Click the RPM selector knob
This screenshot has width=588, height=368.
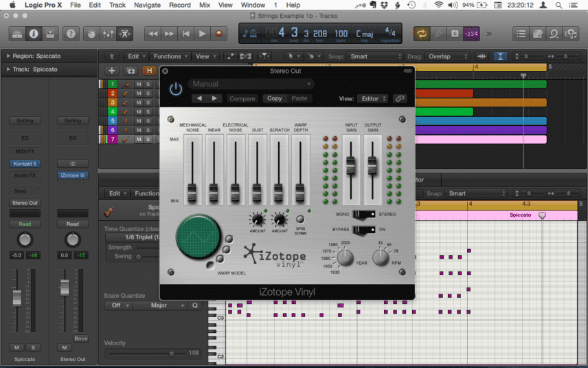(x=381, y=257)
